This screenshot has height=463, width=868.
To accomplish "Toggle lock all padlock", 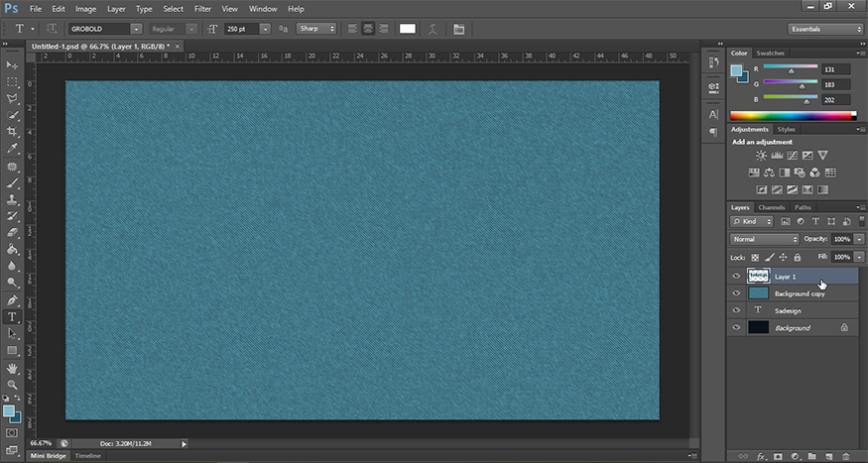I will tap(798, 257).
